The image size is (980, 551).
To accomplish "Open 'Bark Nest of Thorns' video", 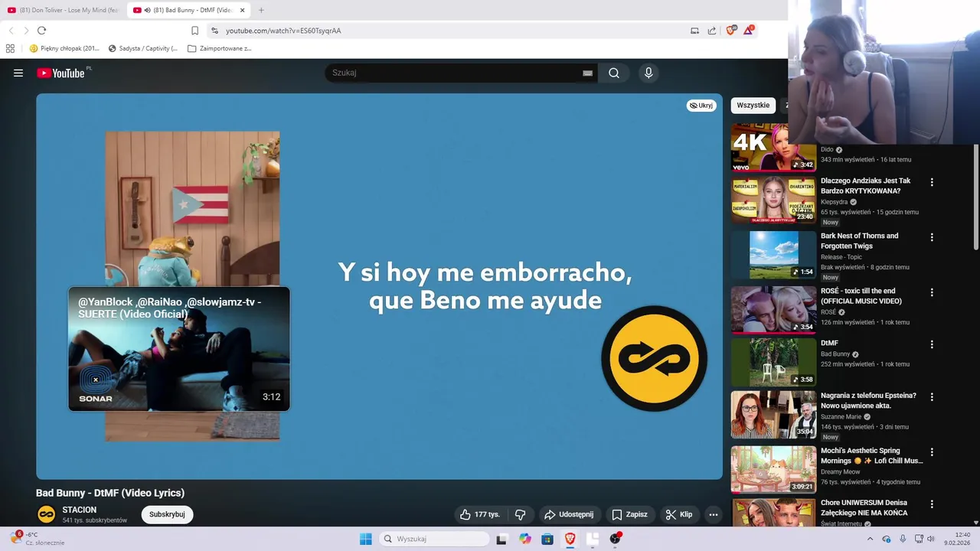I will pos(860,241).
